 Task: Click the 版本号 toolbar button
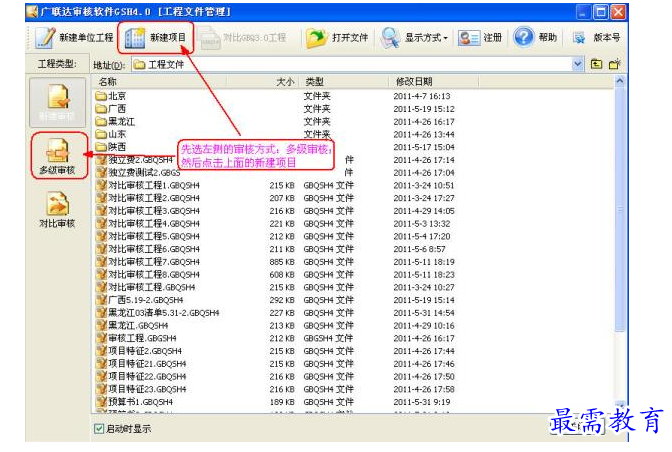597,38
